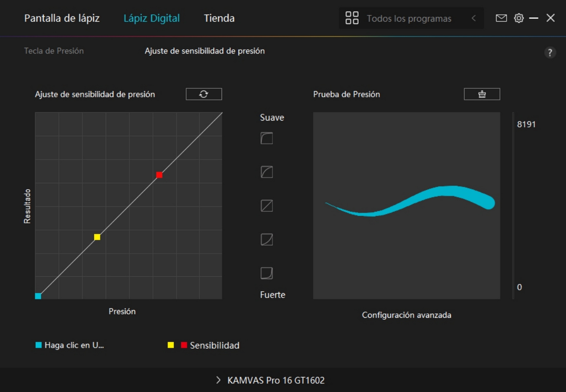Viewport: 566px width, 392px height.
Task: Select the red sensitivity control point
Action: point(159,175)
